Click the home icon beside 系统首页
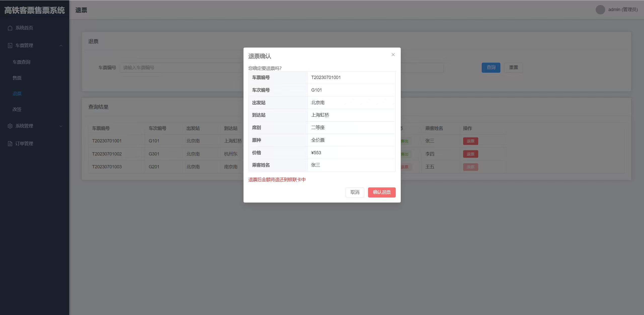 pos(10,28)
